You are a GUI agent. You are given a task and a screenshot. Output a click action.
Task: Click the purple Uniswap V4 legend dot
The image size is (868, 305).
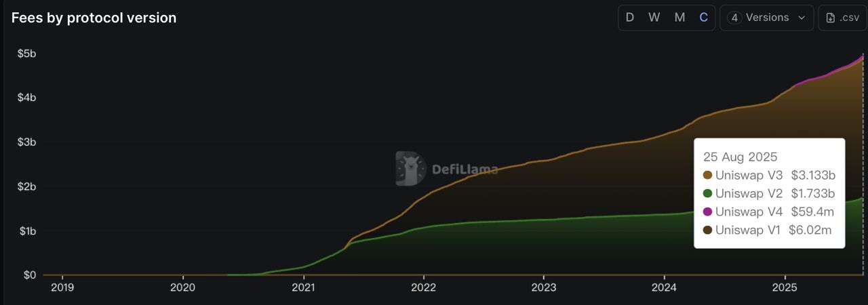pyautogui.click(x=708, y=212)
